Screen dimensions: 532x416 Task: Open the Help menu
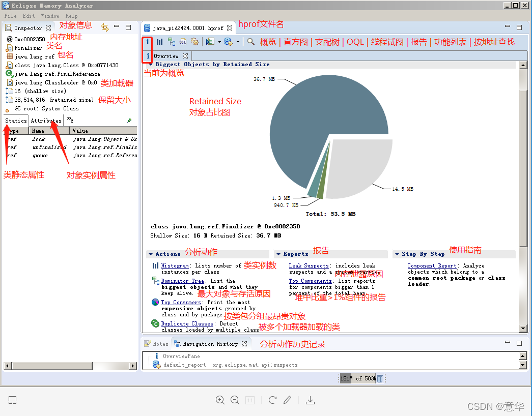tap(71, 16)
